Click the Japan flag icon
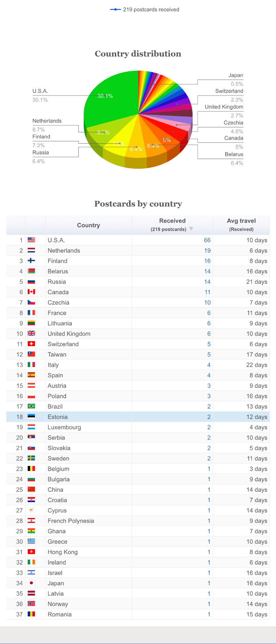Viewport: 276px width, 644px height. (x=31, y=583)
